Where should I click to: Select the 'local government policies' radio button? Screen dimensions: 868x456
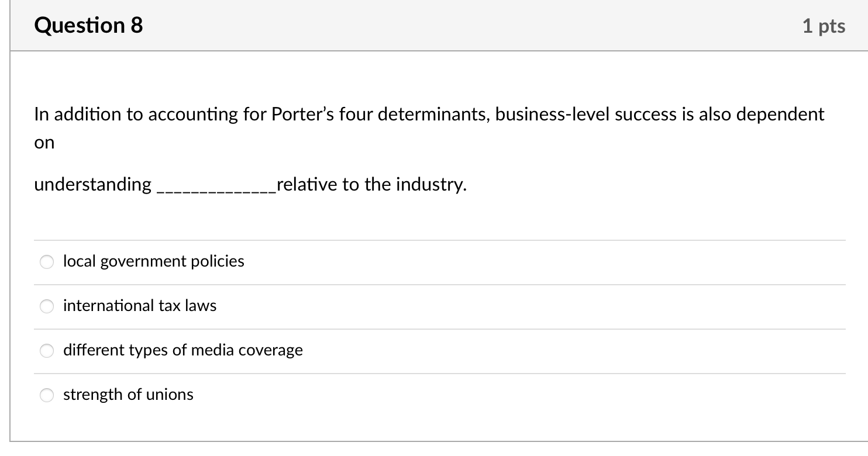(47, 262)
